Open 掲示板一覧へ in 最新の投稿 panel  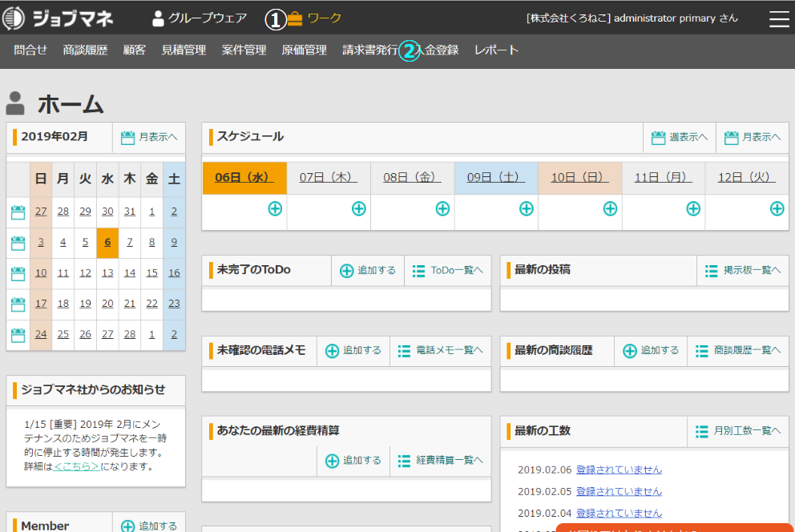coord(743,271)
